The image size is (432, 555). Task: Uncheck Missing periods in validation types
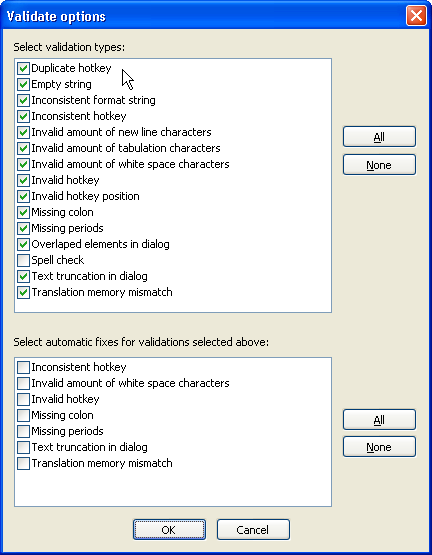23,228
